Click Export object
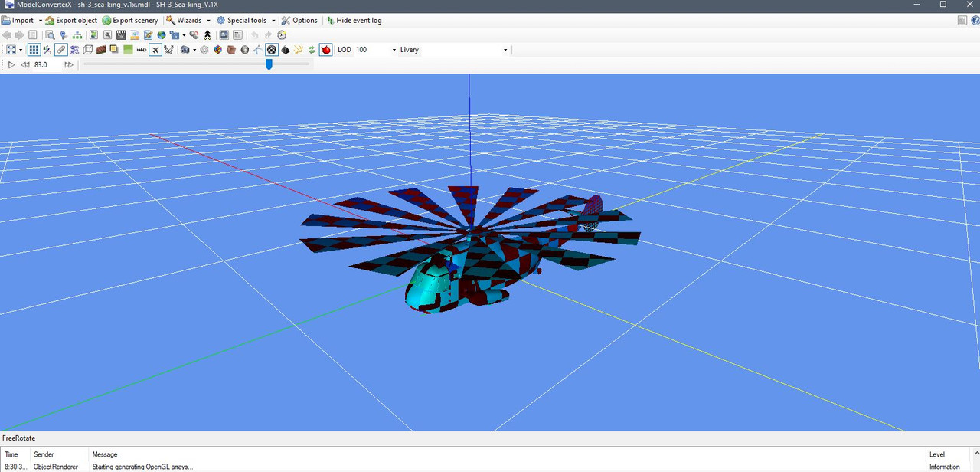Screen dimensions: 980x472 (71, 21)
